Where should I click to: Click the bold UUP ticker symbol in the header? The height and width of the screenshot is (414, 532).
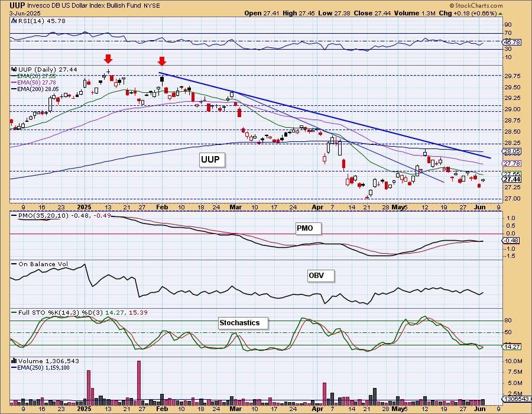coord(17,5)
